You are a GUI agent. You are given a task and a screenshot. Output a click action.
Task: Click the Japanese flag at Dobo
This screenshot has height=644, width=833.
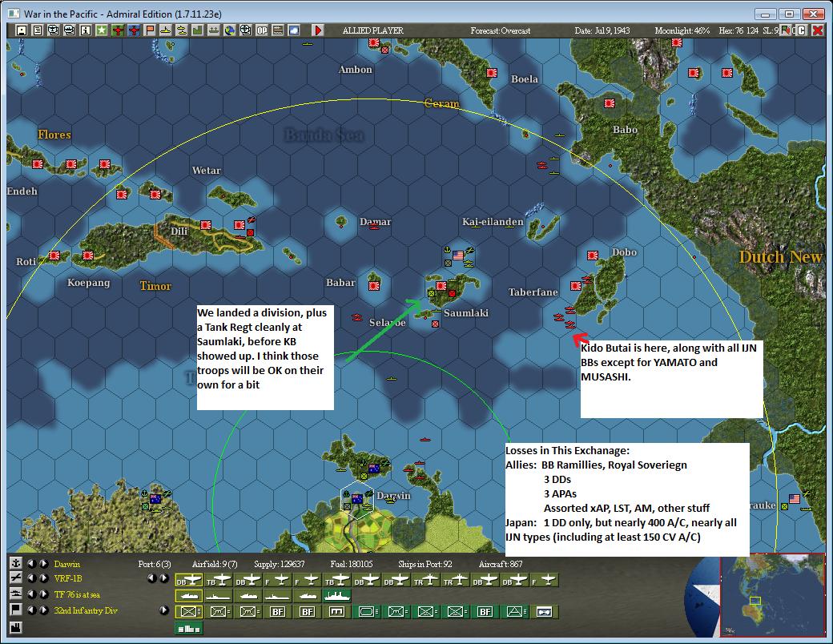pyautogui.click(x=593, y=256)
